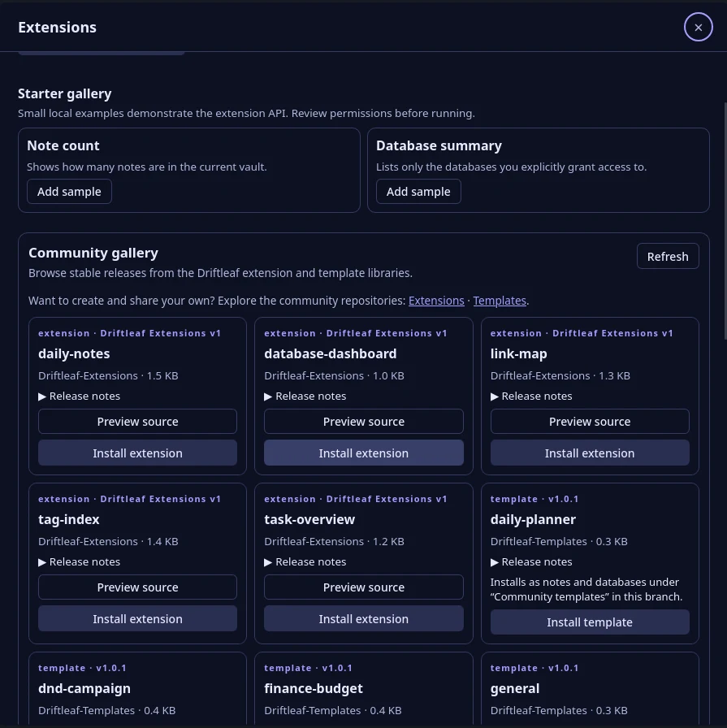Click the daily-planner card title
Viewport: 727px width, 728px height.
click(x=533, y=519)
